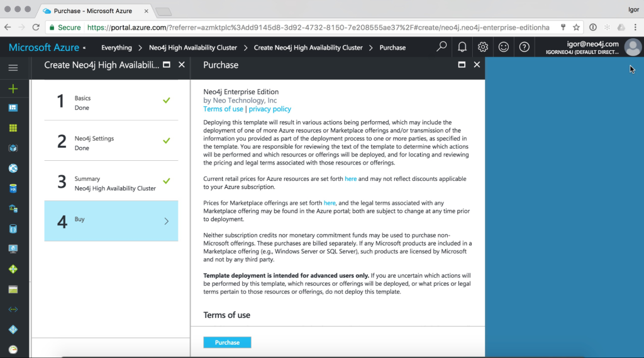Select step 4 Buy
644x358 pixels.
[111, 221]
